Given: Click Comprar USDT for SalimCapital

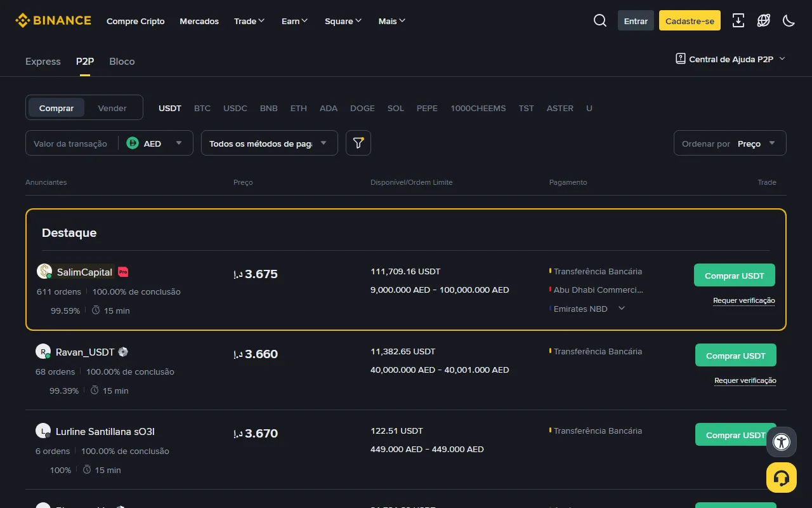Looking at the screenshot, I should click(x=735, y=276).
